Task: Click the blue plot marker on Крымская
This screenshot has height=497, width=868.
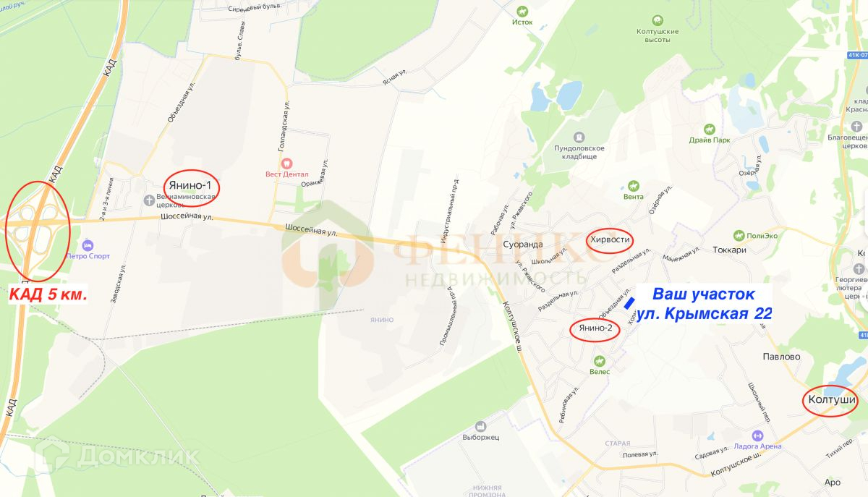Action: 630,303
